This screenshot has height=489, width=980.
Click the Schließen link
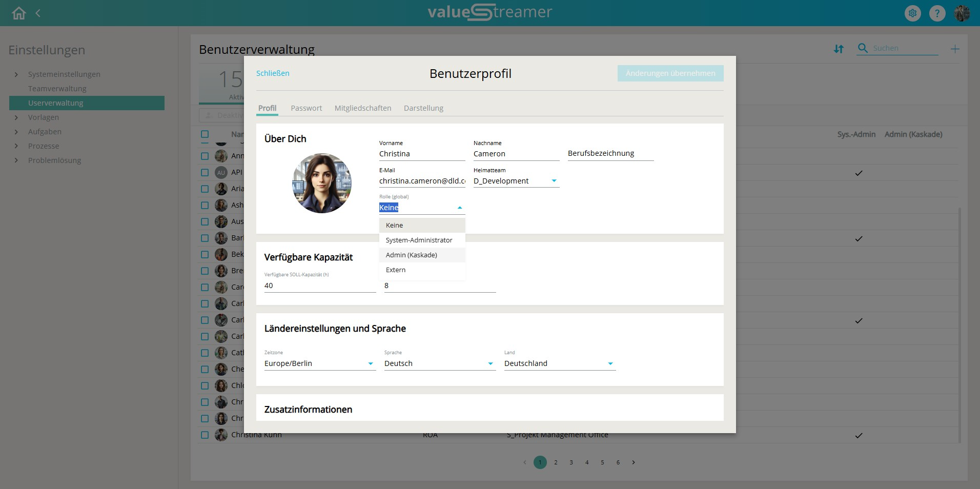point(273,73)
